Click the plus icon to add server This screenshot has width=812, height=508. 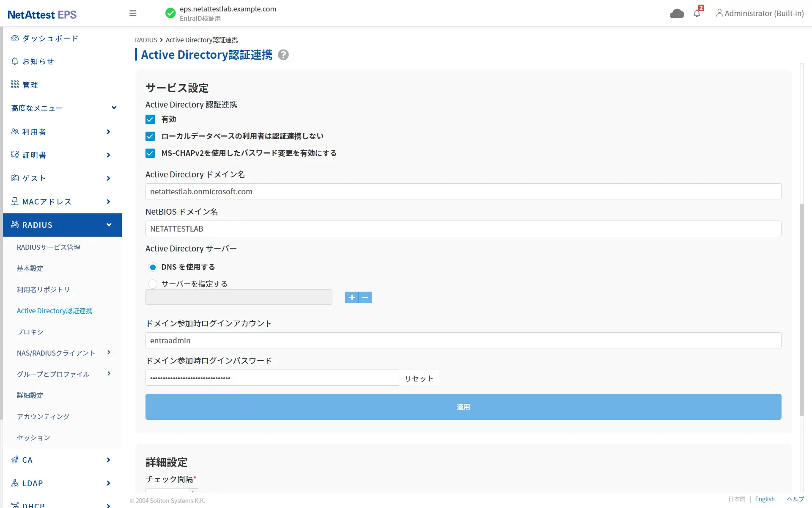[351, 298]
